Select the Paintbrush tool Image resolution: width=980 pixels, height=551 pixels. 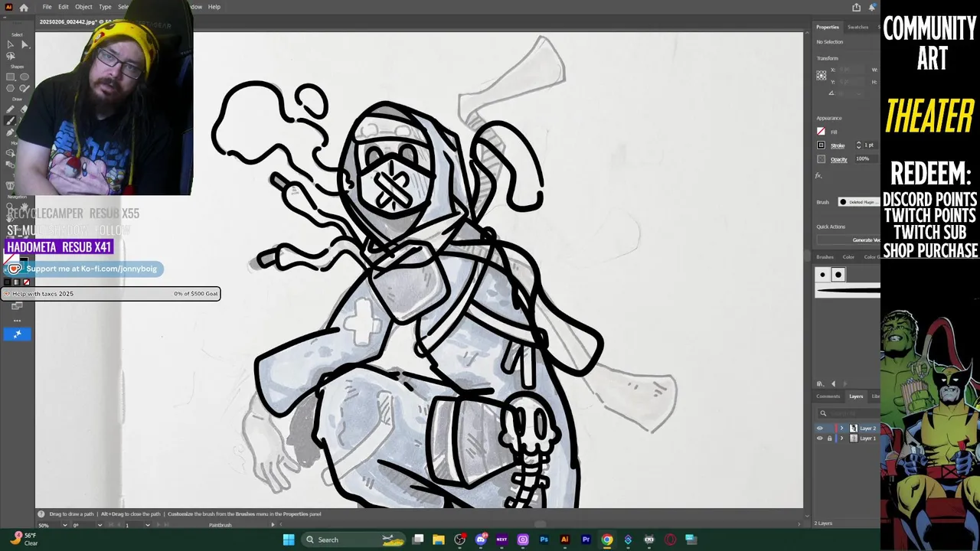pyautogui.click(x=11, y=121)
